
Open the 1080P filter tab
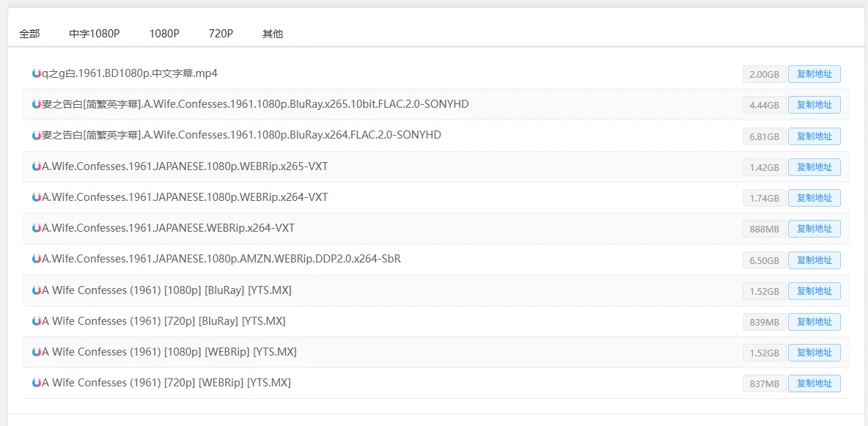coord(164,34)
